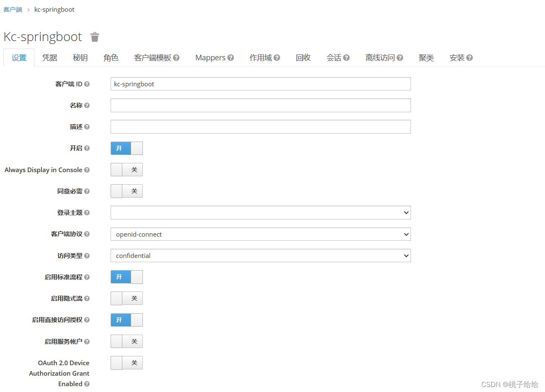Viewport: 545px width, 392px height.
Task: Toggle the 开启 enabled switch
Action: (127, 148)
